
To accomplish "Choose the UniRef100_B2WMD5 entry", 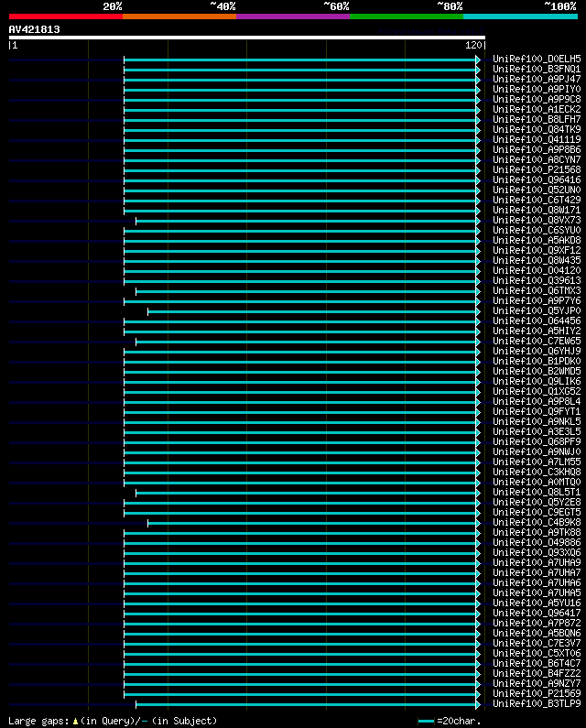I will [537, 372].
